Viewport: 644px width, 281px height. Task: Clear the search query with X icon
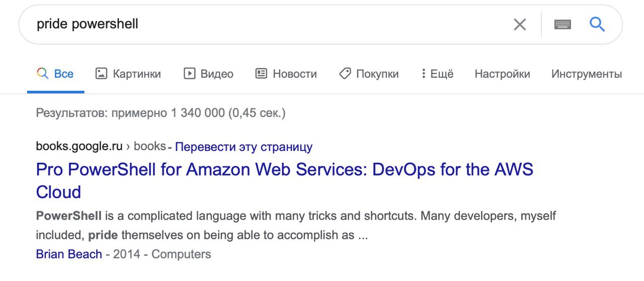pyautogui.click(x=520, y=24)
